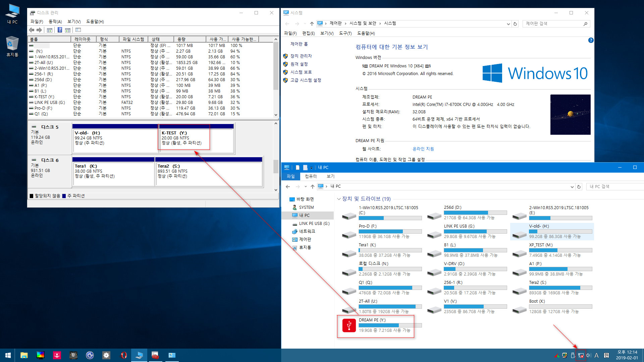This screenshot has height=362, width=644.
Task: Open 편집(E) menu in System window
Action: pos(309,33)
